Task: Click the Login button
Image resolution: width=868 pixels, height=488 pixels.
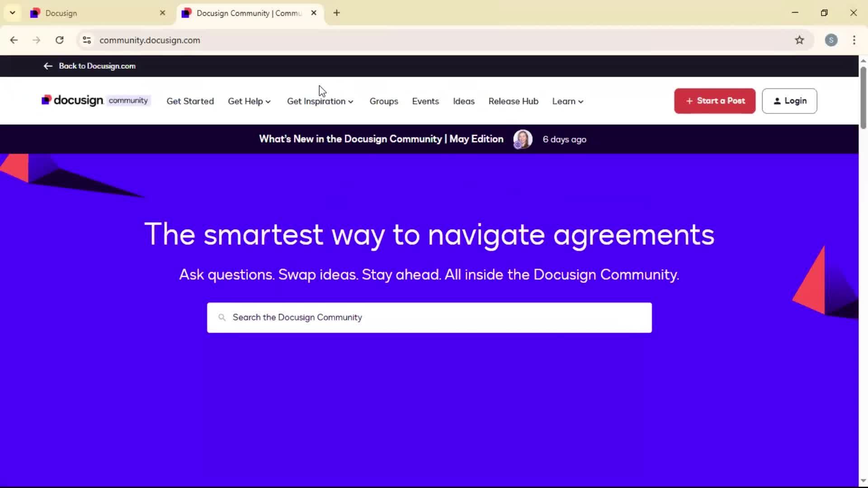Action: 789,101
